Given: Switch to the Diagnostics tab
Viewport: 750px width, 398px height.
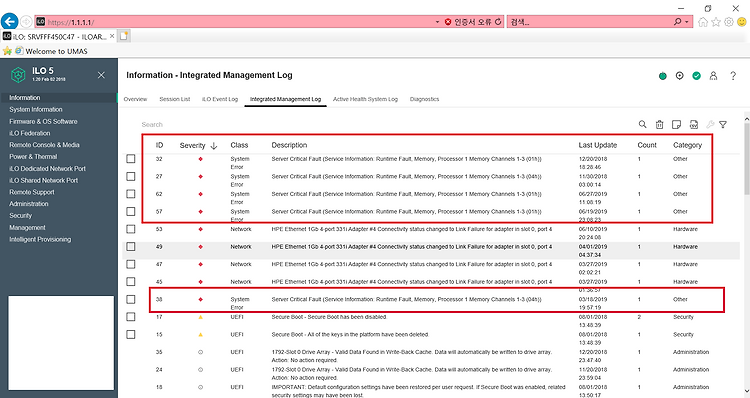Looking at the screenshot, I should pyautogui.click(x=424, y=99).
